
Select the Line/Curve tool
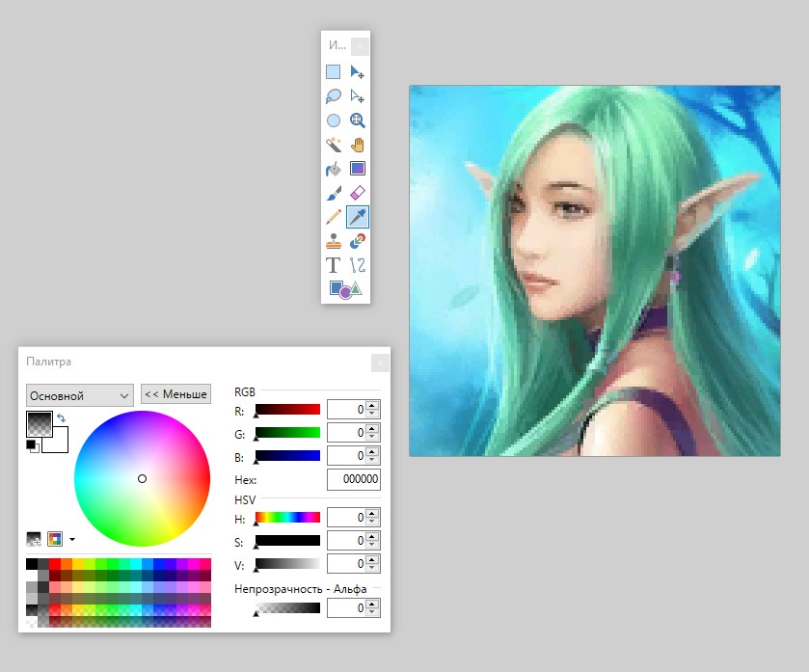click(357, 265)
